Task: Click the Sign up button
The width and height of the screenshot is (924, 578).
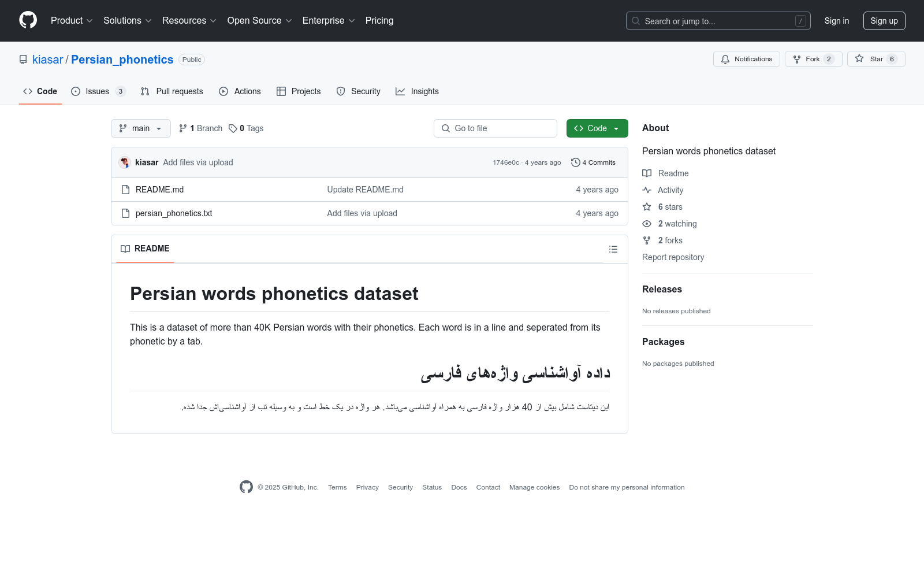Action: tap(884, 21)
